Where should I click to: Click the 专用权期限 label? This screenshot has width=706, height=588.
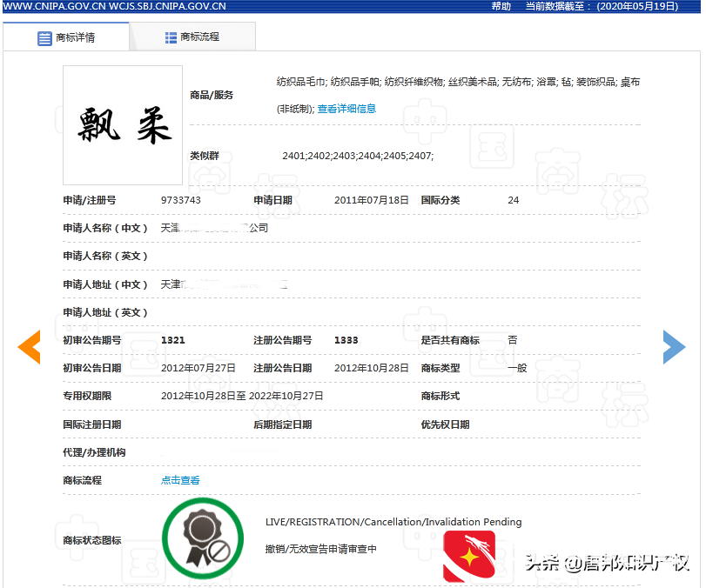(87, 396)
